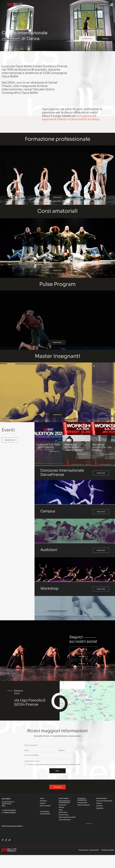Click the black Invia submit button
This screenshot has height=868, width=115.
coord(57,771)
